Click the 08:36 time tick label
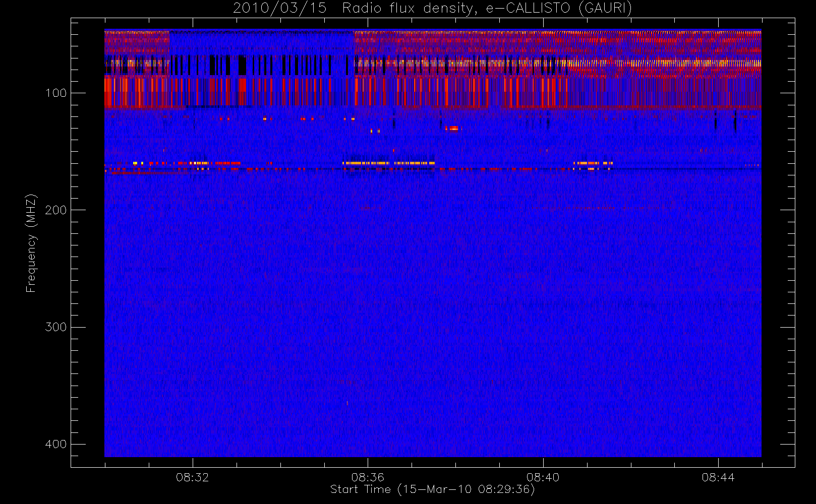Screen dimensions: 816x504 point(368,477)
